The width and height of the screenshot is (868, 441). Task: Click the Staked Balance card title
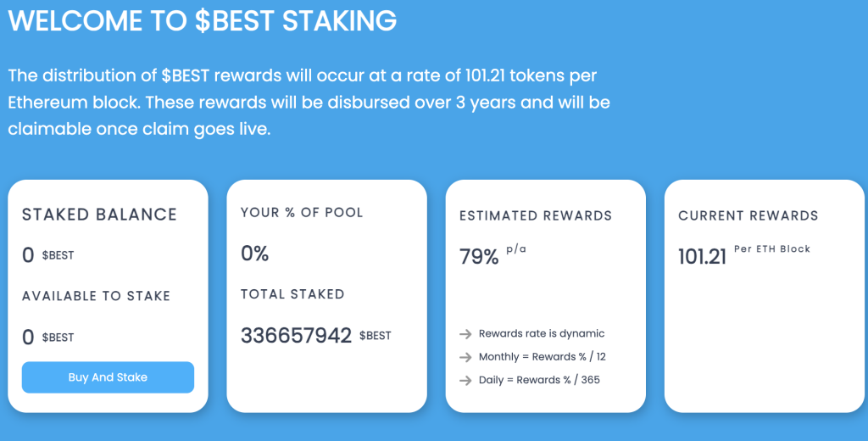pyautogui.click(x=99, y=215)
